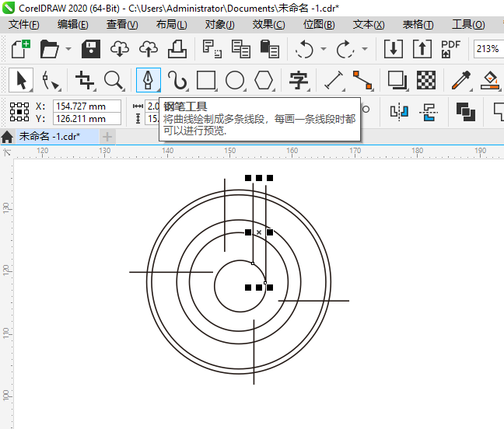Open the 位图(B) menu
Viewport: 504px width, 429px height.
(x=319, y=24)
